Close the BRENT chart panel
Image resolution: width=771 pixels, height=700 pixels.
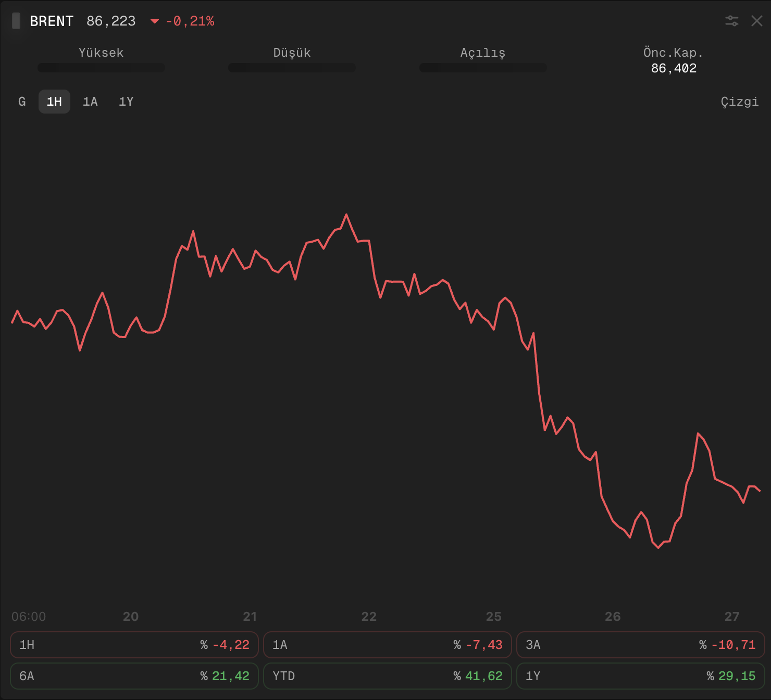click(x=757, y=21)
